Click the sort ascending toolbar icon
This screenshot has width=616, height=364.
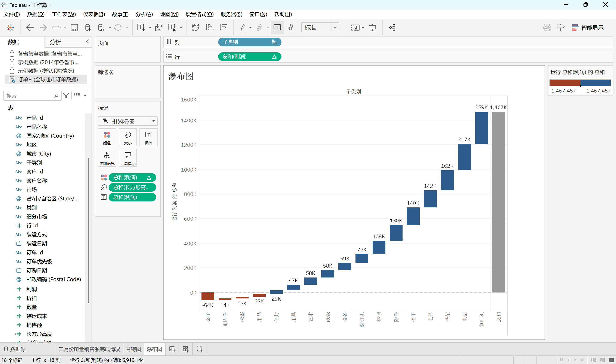[209, 28]
